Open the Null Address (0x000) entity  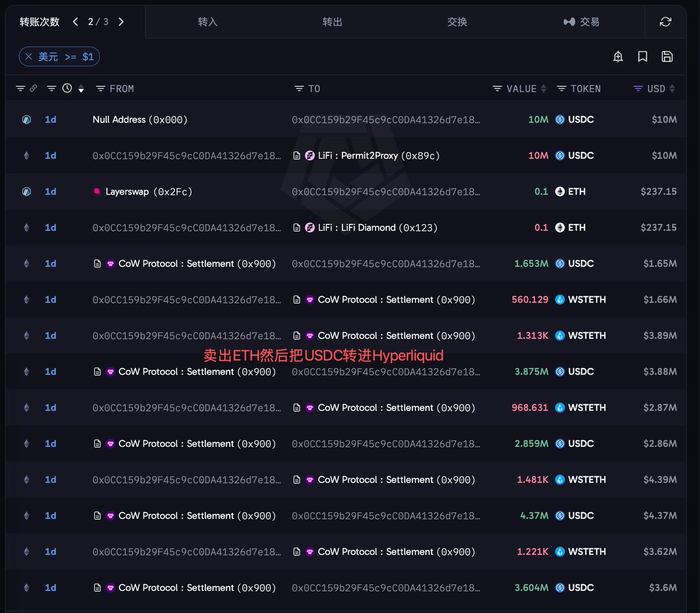tap(140, 120)
